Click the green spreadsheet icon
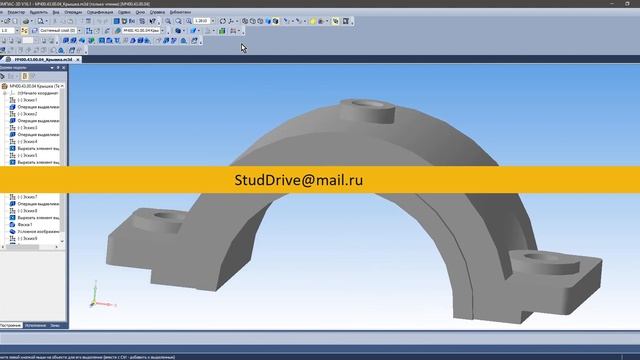640x360 pixels. pyautogui.click(x=222, y=31)
